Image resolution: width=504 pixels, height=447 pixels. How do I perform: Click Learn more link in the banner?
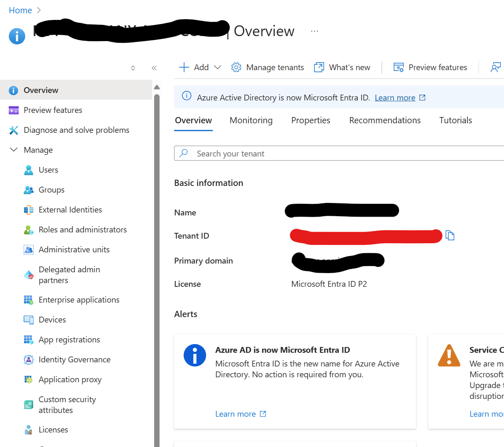coord(395,98)
